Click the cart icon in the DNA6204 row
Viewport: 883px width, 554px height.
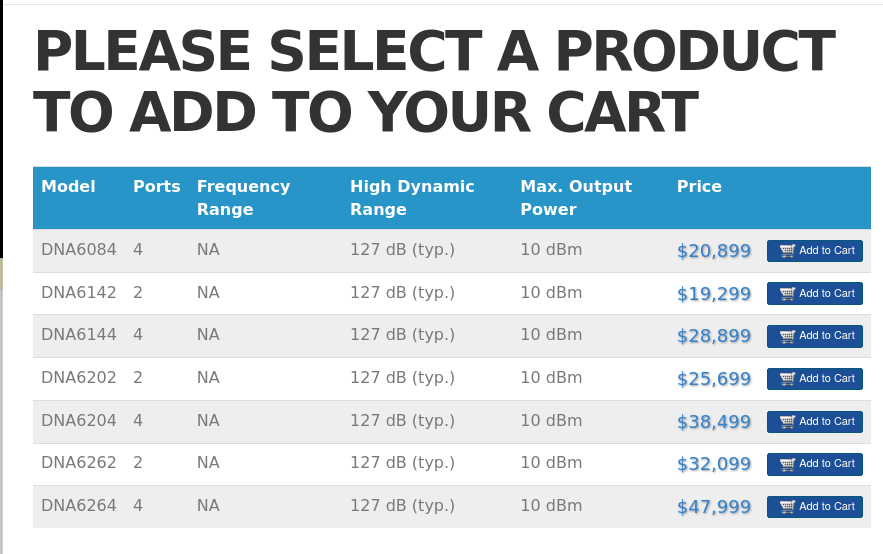tap(787, 422)
